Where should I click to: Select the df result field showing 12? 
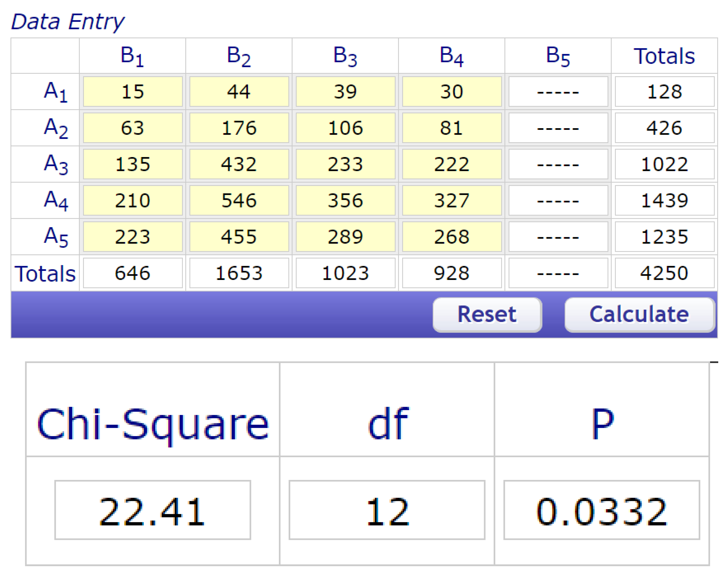[387, 510]
